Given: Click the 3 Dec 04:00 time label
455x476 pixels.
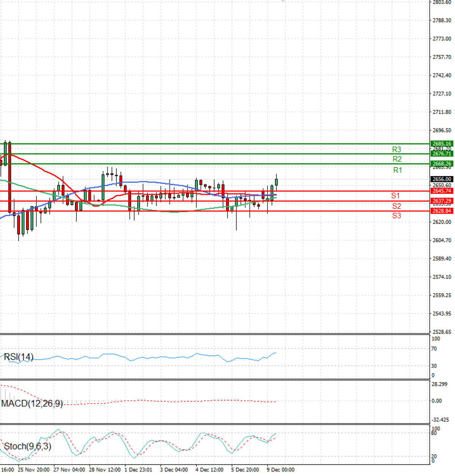Looking at the screenshot, I should tap(174, 470).
